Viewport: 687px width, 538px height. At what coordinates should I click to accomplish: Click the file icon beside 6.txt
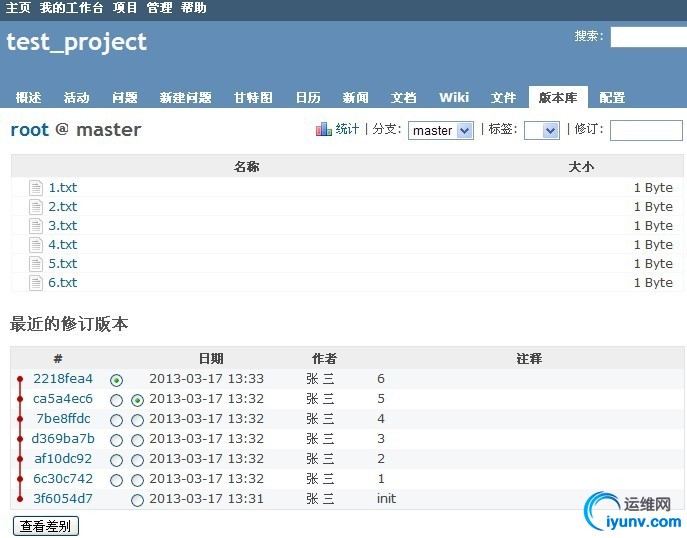coord(36,283)
